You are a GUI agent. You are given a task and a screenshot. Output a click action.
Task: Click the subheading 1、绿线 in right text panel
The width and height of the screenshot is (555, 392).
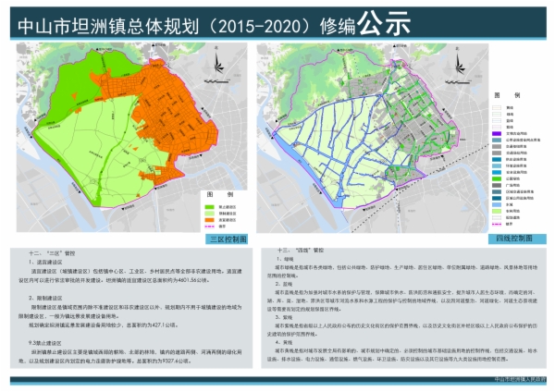click(284, 259)
